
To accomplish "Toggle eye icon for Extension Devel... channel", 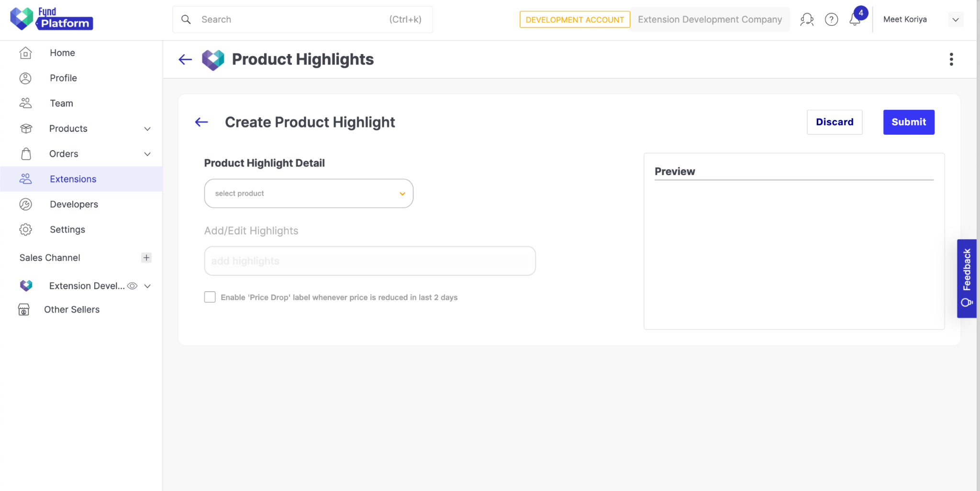I will coord(133,286).
